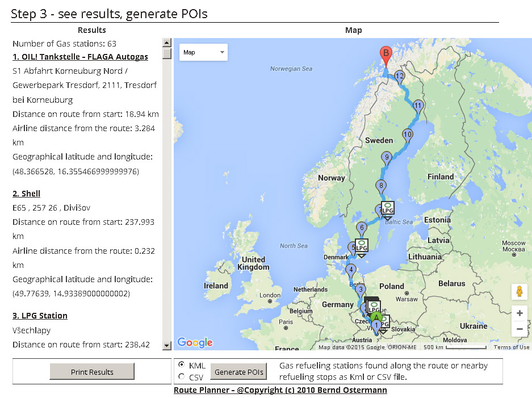Open the 2. Shell station link
Screen dimensions: 532x398
pyautogui.click(x=26, y=194)
